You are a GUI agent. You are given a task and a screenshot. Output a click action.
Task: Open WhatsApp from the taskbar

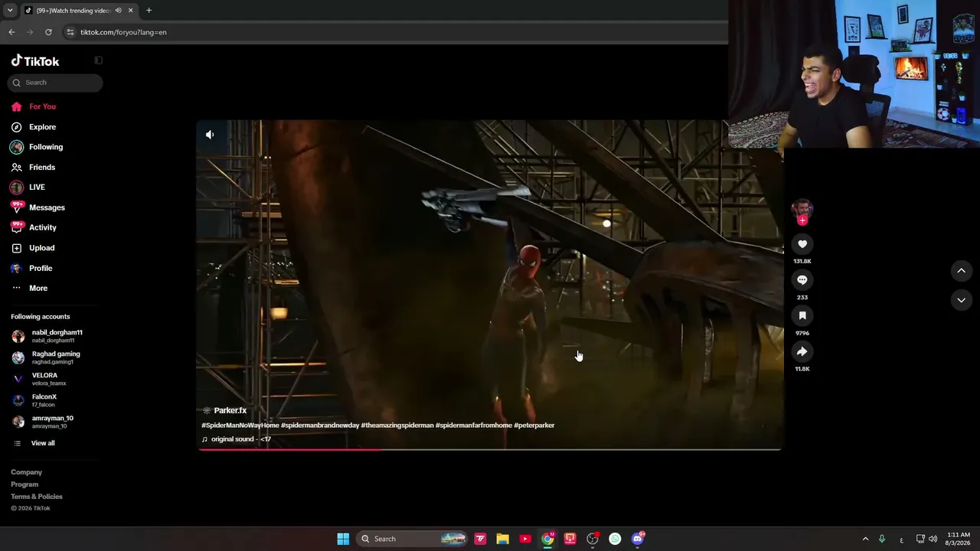pos(615,539)
